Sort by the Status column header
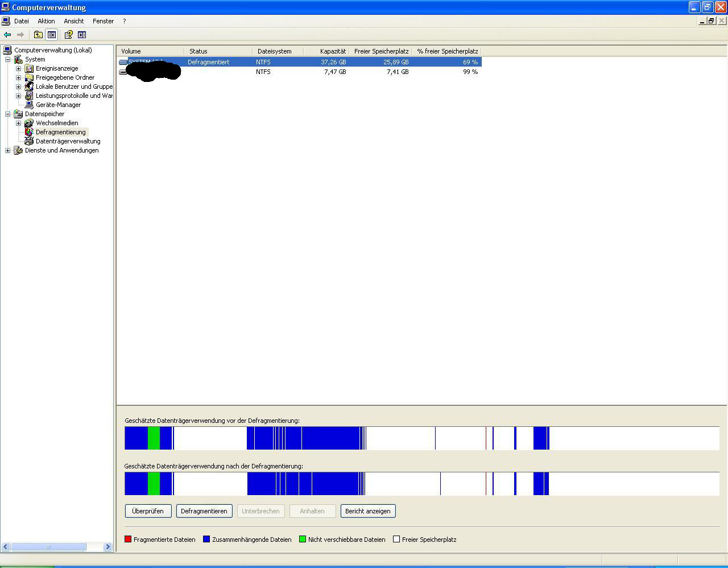 (x=218, y=51)
